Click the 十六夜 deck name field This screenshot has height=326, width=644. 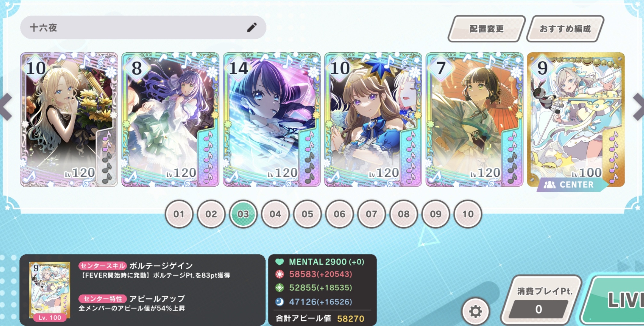tap(143, 28)
